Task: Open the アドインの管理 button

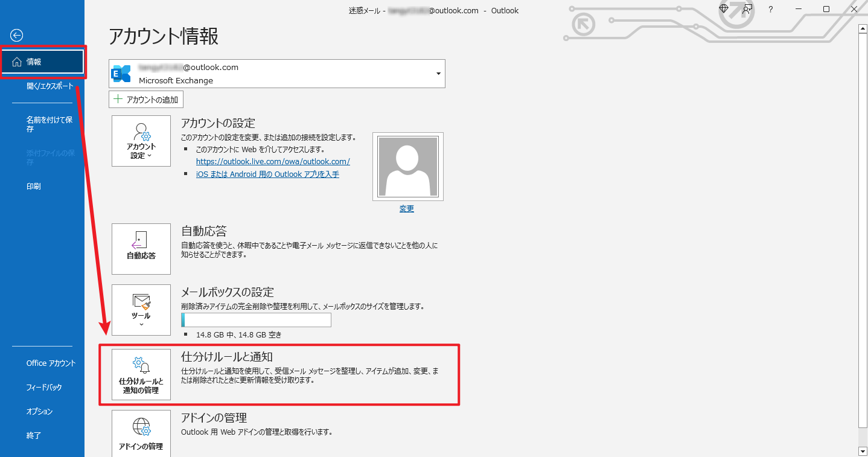Action: pyautogui.click(x=141, y=433)
